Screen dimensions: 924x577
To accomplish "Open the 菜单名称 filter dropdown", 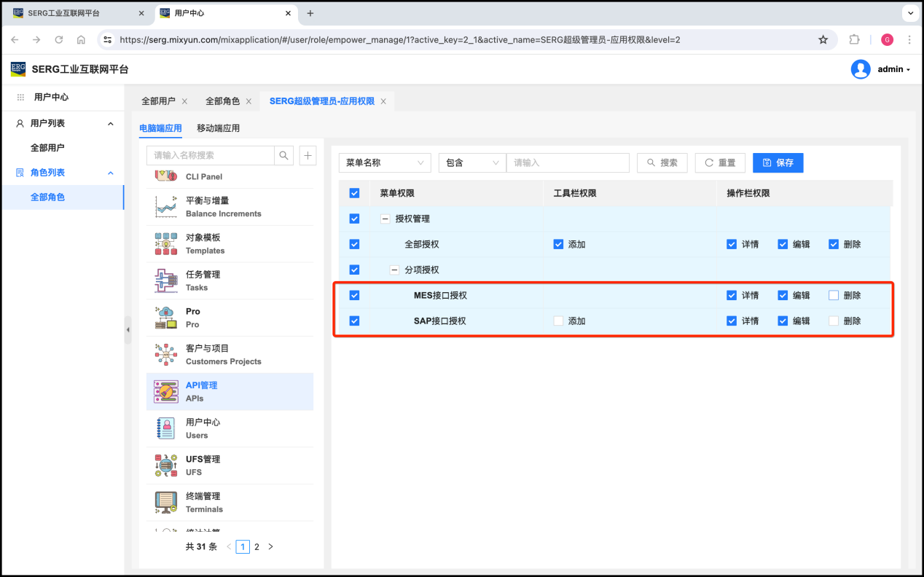I will (385, 162).
